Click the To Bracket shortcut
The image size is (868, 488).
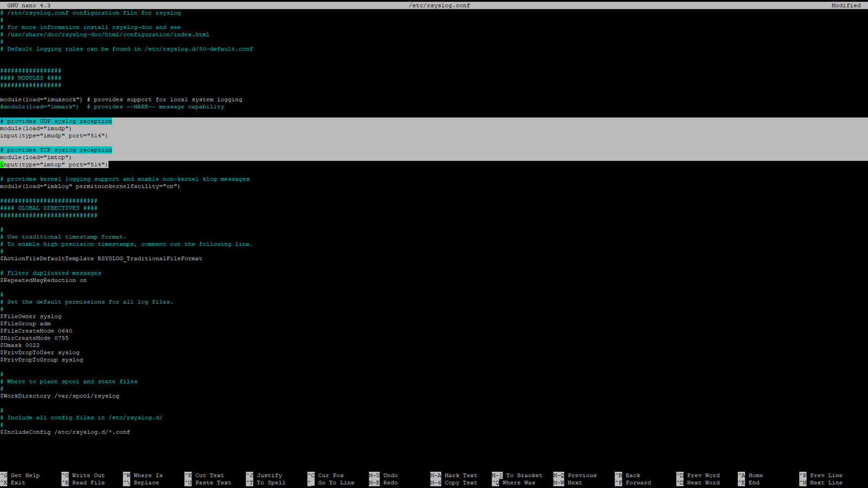(x=522, y=475)
